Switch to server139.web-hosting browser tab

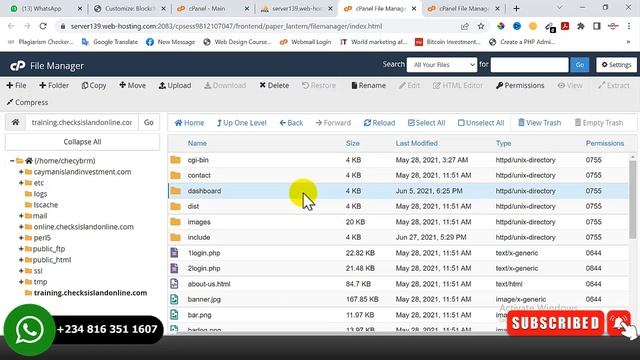(x=296, y=8)
